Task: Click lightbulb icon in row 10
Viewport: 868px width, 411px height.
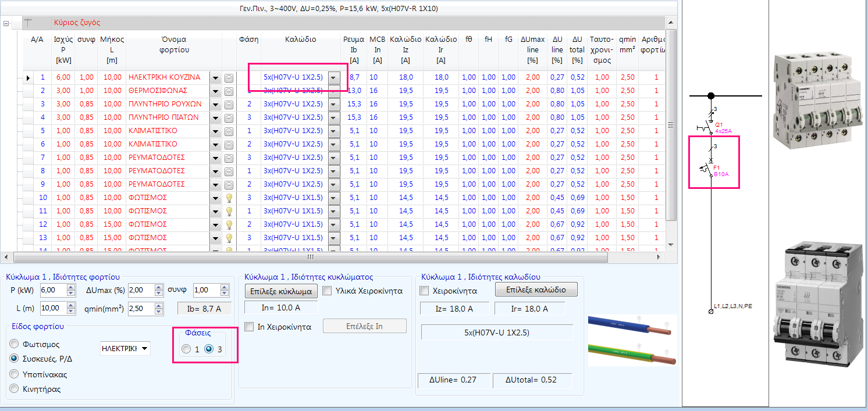Action: pos(229,198)
